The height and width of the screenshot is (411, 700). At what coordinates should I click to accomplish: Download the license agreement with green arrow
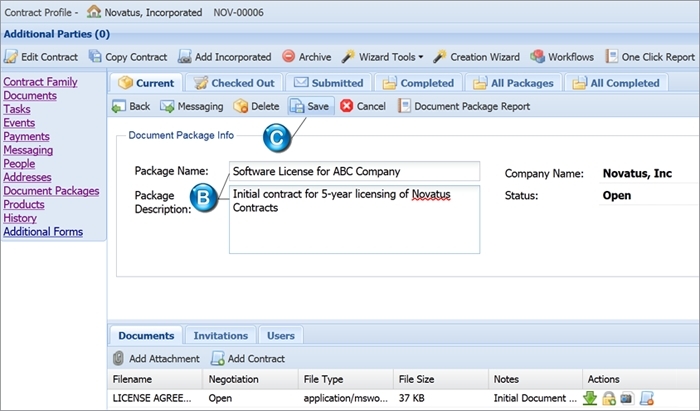[x=590, y=398]
